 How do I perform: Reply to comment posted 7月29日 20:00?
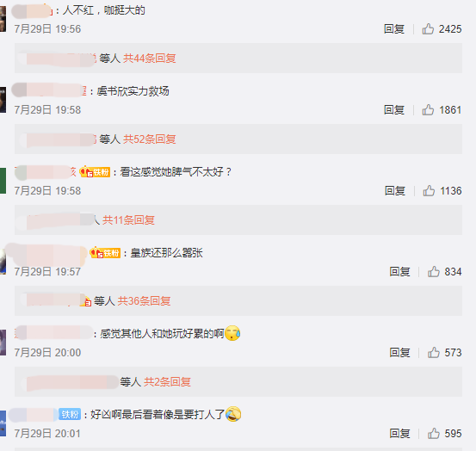[x=399, y=353]
